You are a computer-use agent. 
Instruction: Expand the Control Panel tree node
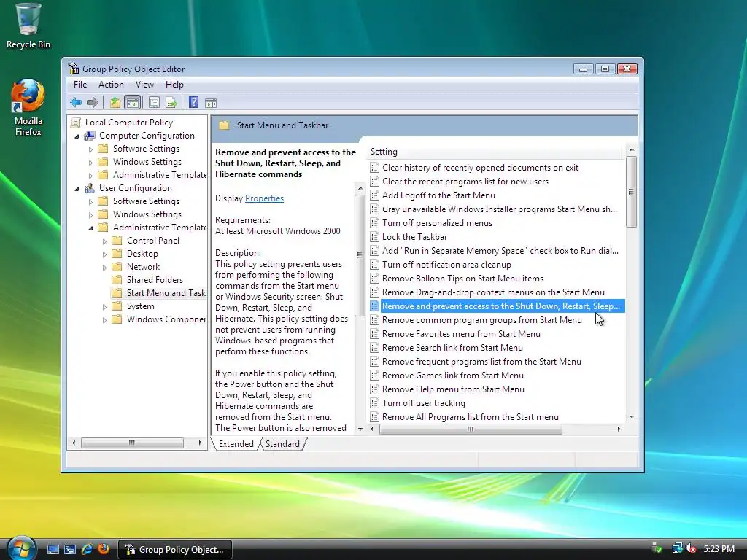(104, 241)
